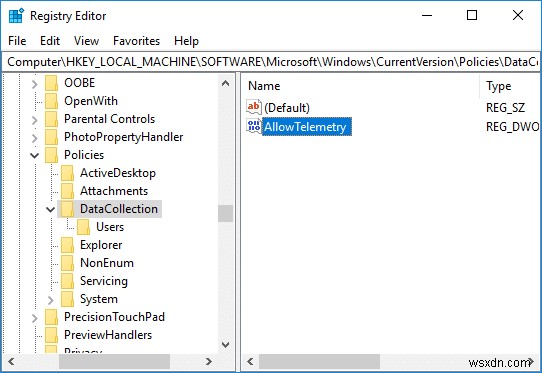Select the ActiveDesktop key label

118,173
